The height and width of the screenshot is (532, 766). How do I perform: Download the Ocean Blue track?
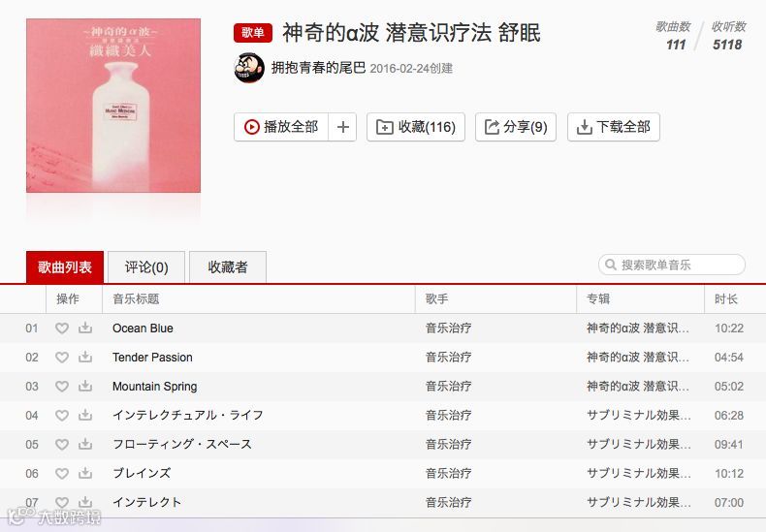pyautogui.click(x=85, y=328)
